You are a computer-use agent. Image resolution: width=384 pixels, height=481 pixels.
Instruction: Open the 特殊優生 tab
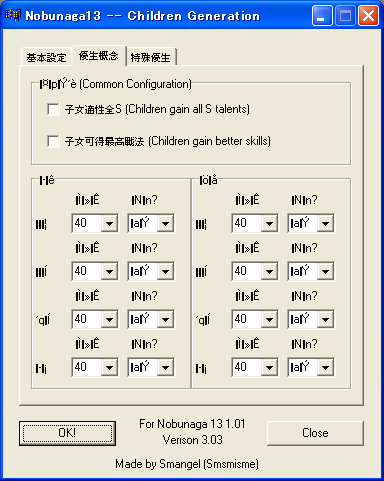151,57
